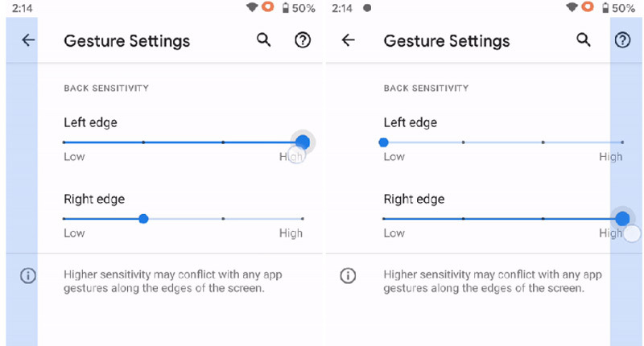This screenshot has width=644, height=346.
Task: Click left panel Right edge slider thumb
Action: click(x=143, y=219)
